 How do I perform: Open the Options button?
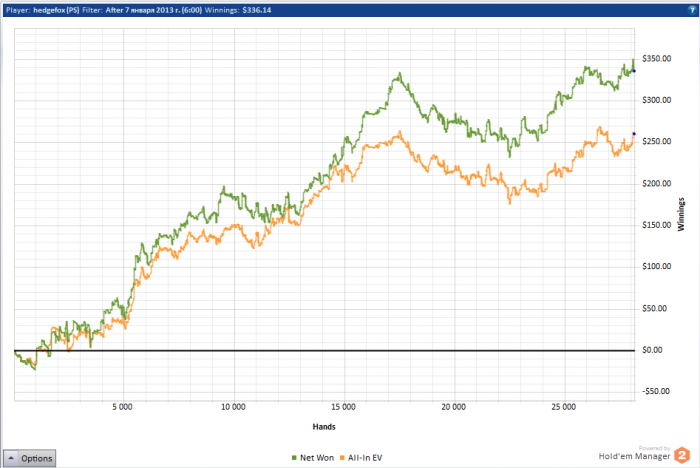(x=29, y=458)
